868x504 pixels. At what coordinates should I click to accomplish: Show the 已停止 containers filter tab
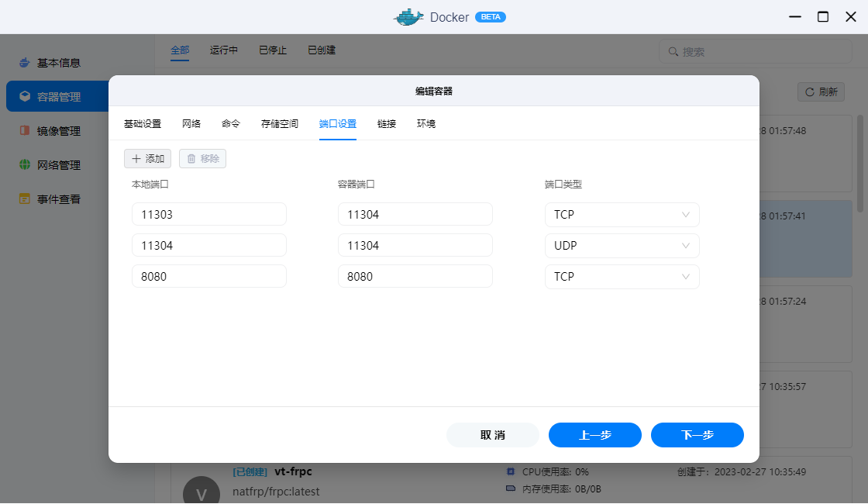[x=273, y=50]
